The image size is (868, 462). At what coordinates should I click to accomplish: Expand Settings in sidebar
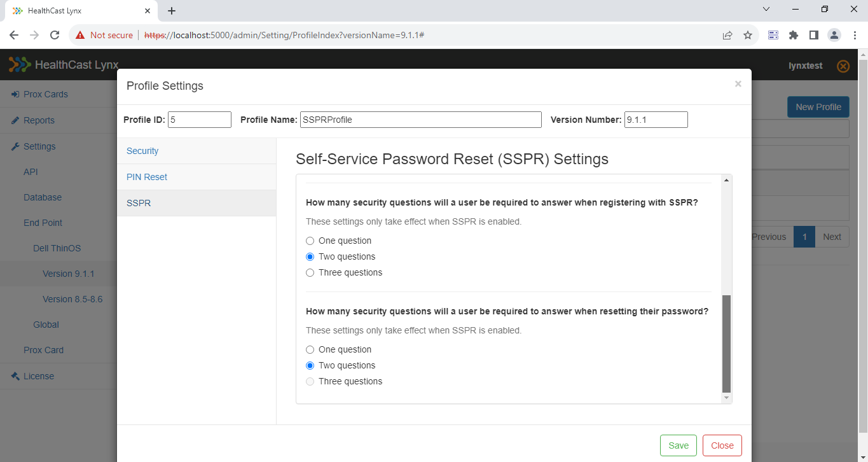[39, 146]
